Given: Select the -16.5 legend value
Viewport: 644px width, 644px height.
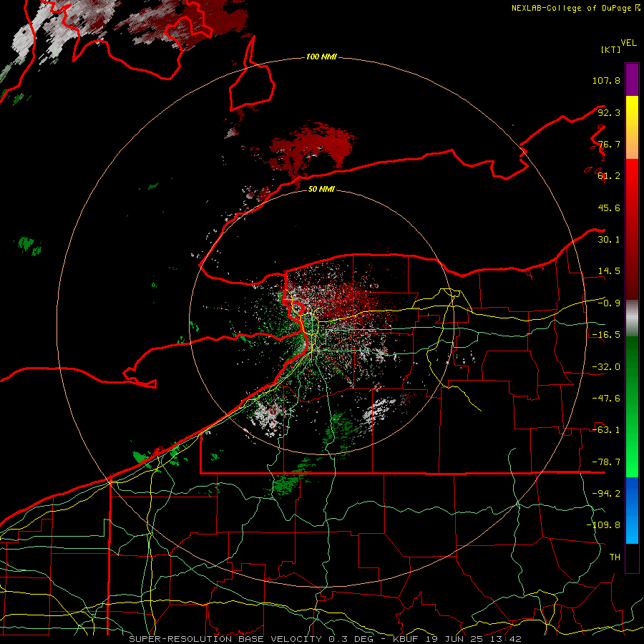Looking at the screenshot, I should coord(606,335).
